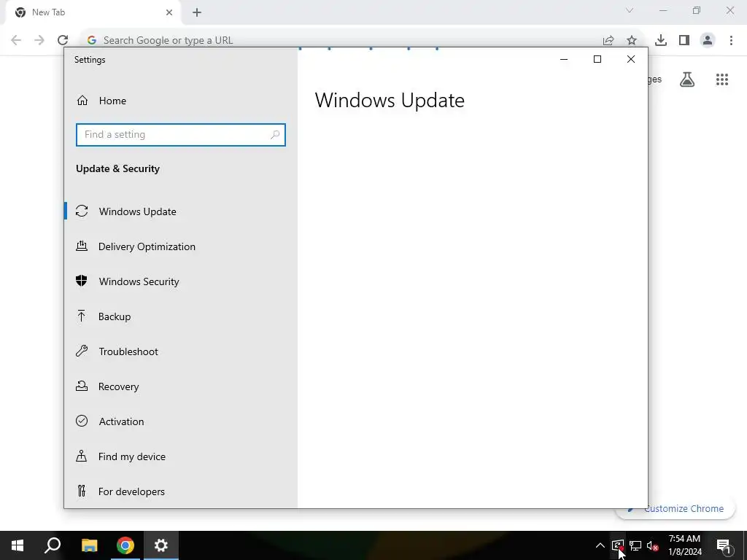
Task: Maximize the Settings window
Action: [597, 59]
